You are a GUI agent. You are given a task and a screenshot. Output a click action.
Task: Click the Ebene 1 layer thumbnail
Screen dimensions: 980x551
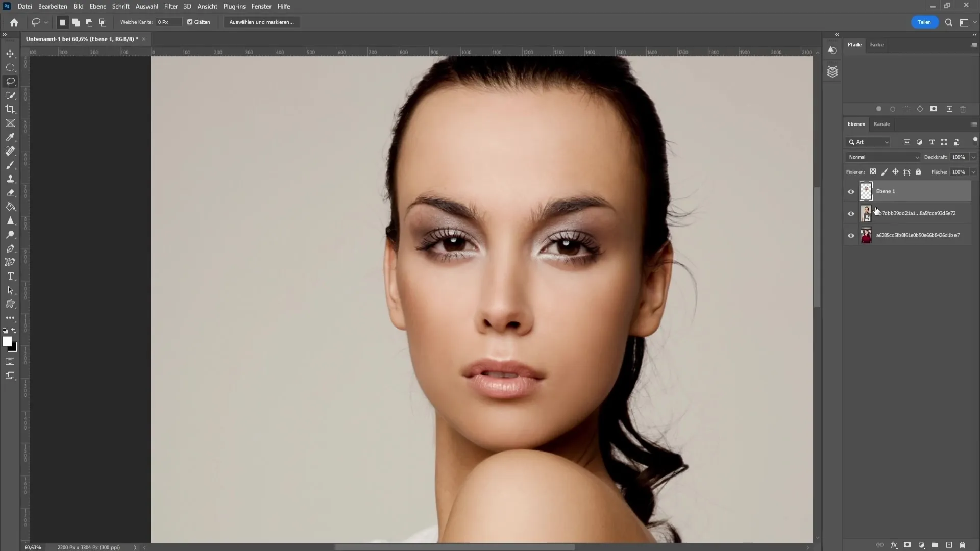click(866, 191)
